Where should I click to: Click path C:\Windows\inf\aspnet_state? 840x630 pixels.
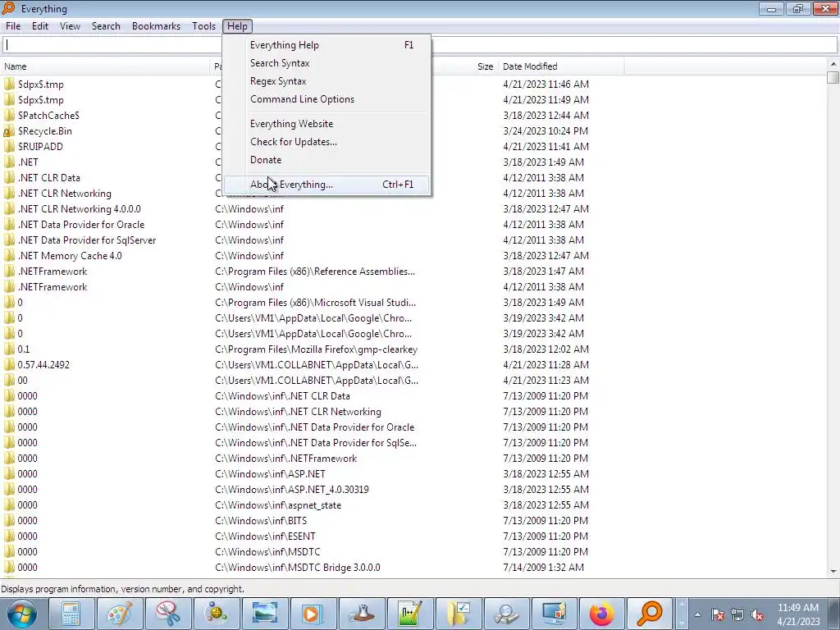coord(278,505)
